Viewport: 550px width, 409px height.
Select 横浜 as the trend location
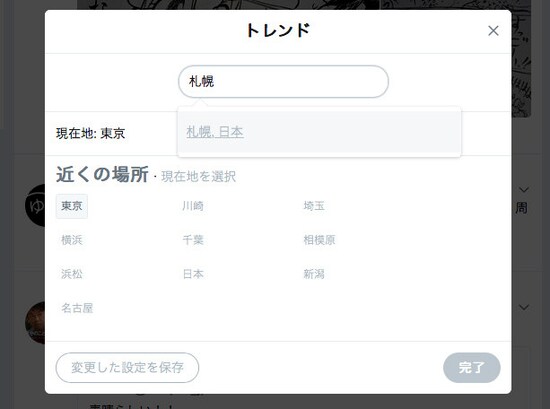coord(72,240)
